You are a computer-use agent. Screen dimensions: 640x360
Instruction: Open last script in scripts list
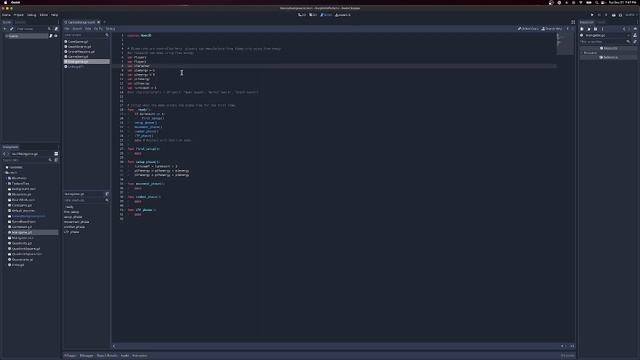(x=76, y=67)
